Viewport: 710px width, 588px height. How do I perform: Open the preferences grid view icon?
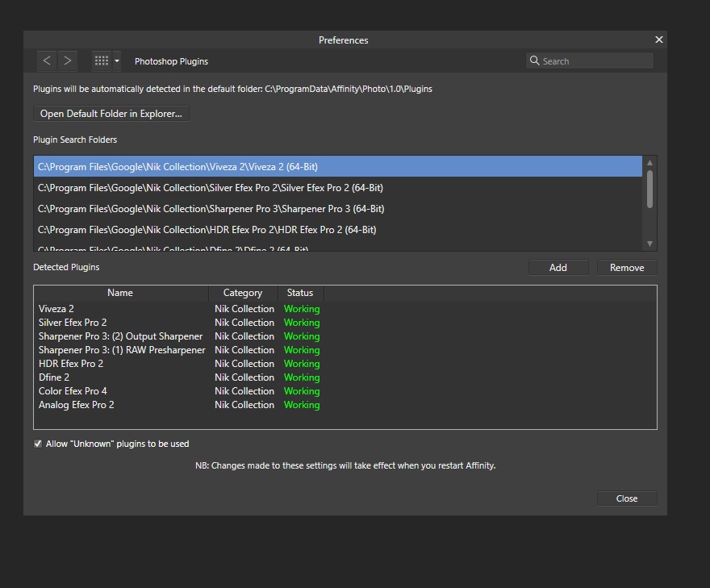[102, 60]
